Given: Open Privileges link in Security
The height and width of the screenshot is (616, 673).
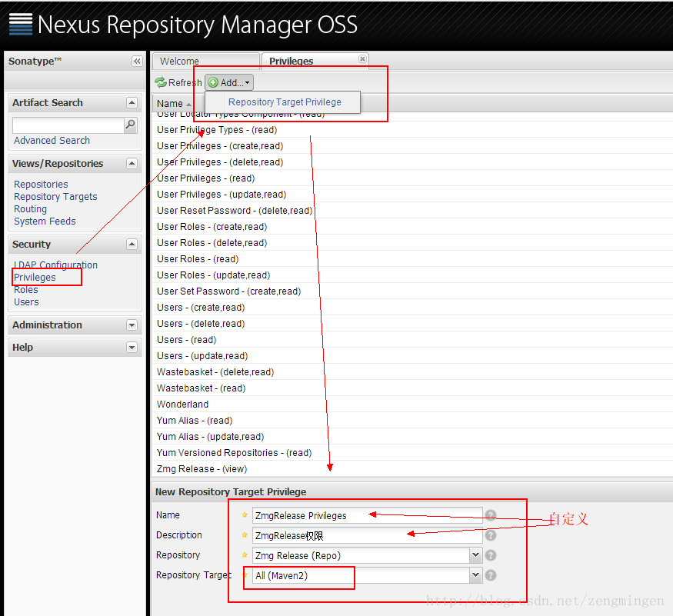Looking at the screenshot, I should click(x=35, y=278).
